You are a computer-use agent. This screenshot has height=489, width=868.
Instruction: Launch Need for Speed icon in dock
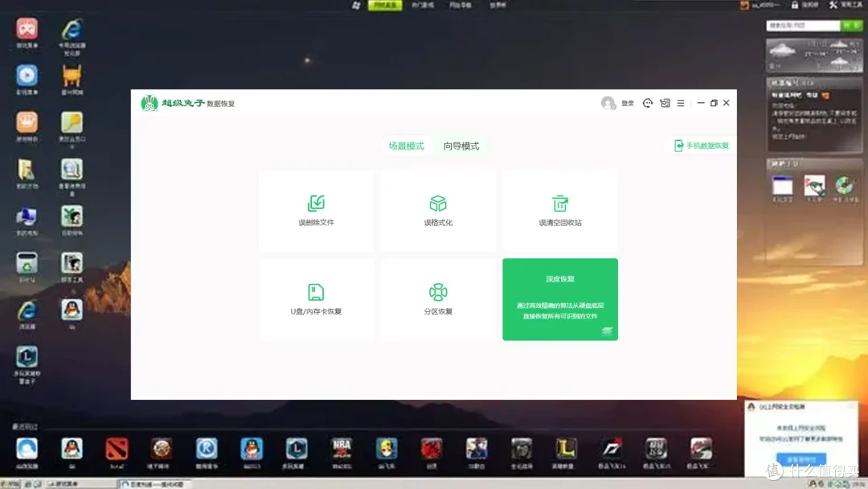(x=611, y=449)
